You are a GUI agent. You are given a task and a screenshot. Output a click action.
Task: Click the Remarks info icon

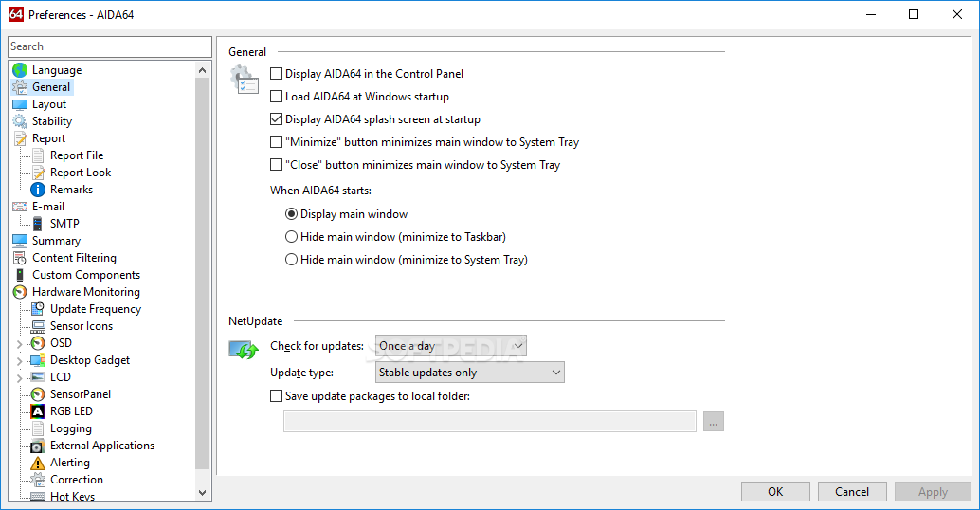pos(38,190)
